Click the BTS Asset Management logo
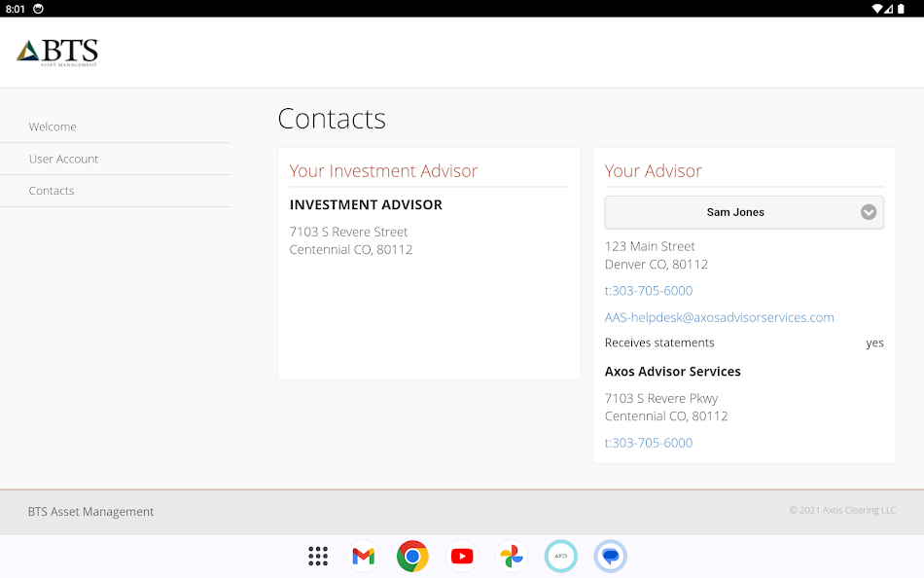This screenshot has width=924, height=578. [x=55, y=51]
